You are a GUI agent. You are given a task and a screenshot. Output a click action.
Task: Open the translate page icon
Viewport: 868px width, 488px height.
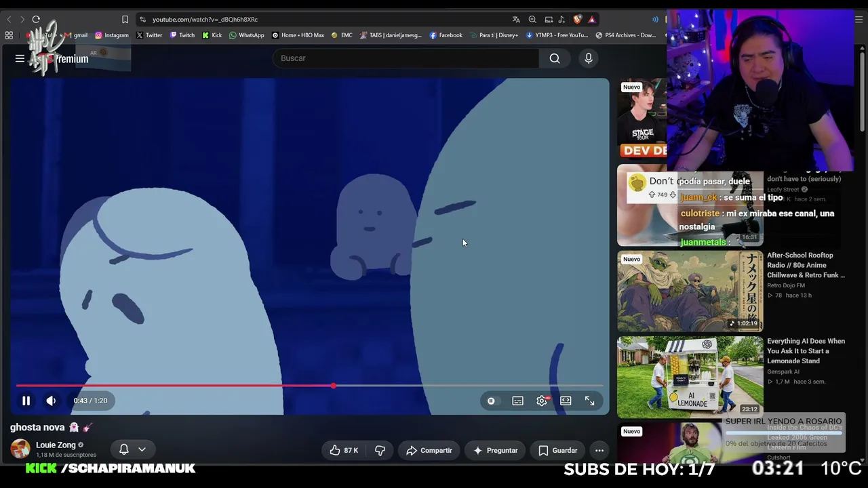point(516,20)
